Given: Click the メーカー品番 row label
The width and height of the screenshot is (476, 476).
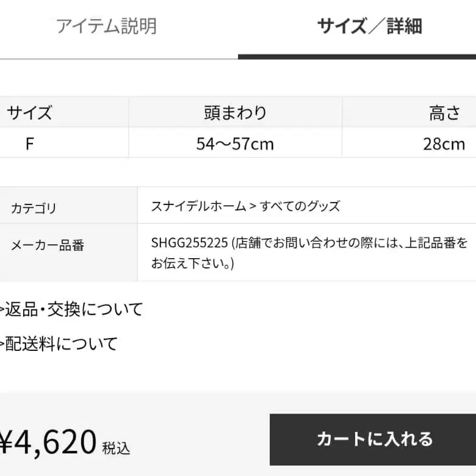Looking at the screenshot, I should point(48,246).
